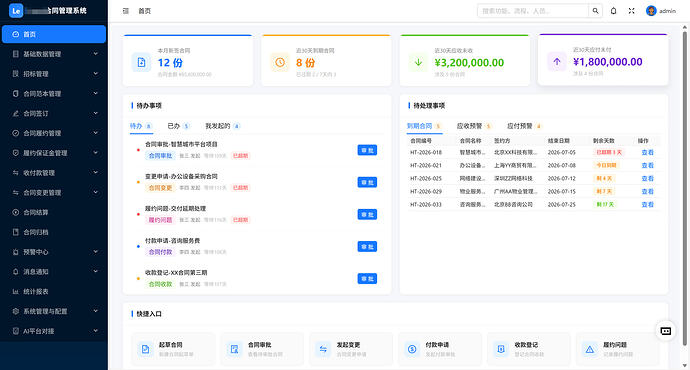Click the 履约问题 warning triangle icon
The width and height of the screenshot is (690, 370).
[590, 349]
